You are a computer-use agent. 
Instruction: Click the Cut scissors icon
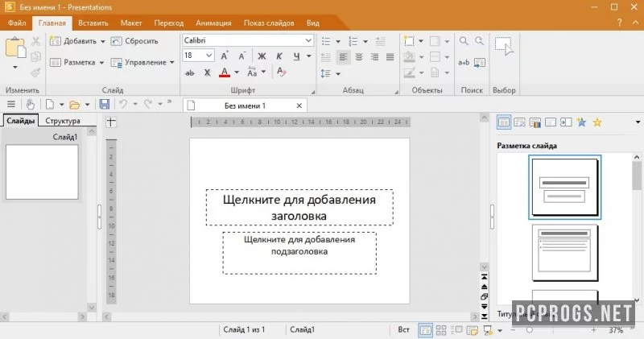35,41
